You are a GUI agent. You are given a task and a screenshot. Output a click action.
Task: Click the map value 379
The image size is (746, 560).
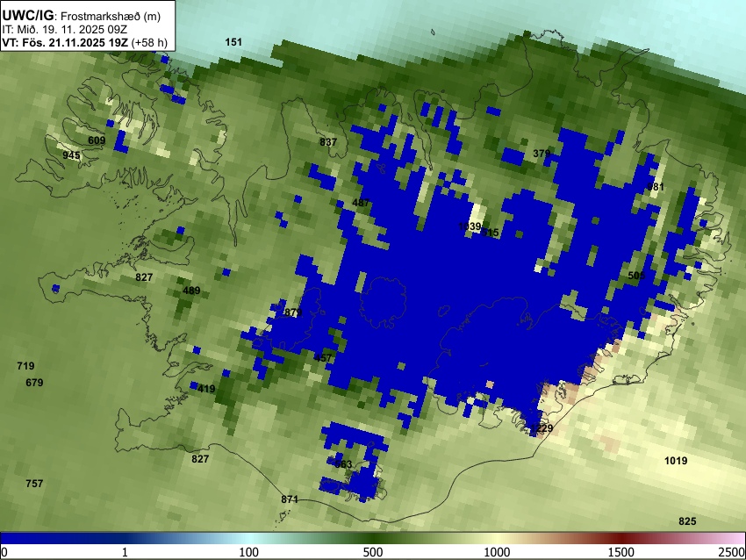(542, 154)
